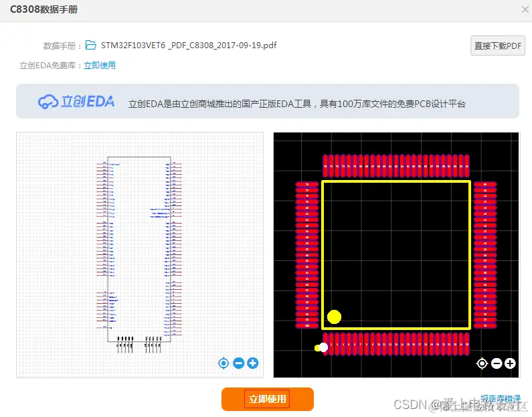Image resolution: width=532 pixels, height=417 pixels.
Task: Close the C8308 datasheet dialog
Action: pos(525,9)
